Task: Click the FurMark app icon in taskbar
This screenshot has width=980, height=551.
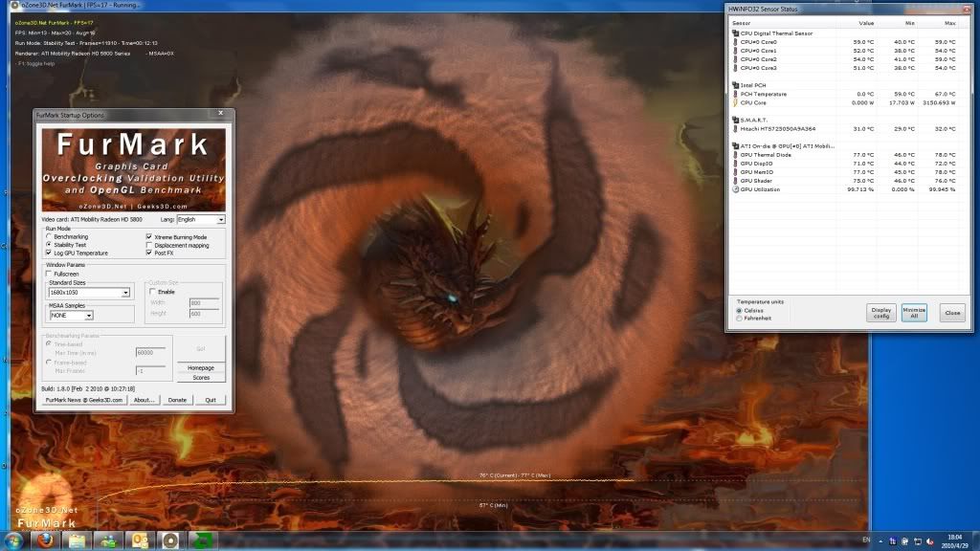Action: point(170,540)
